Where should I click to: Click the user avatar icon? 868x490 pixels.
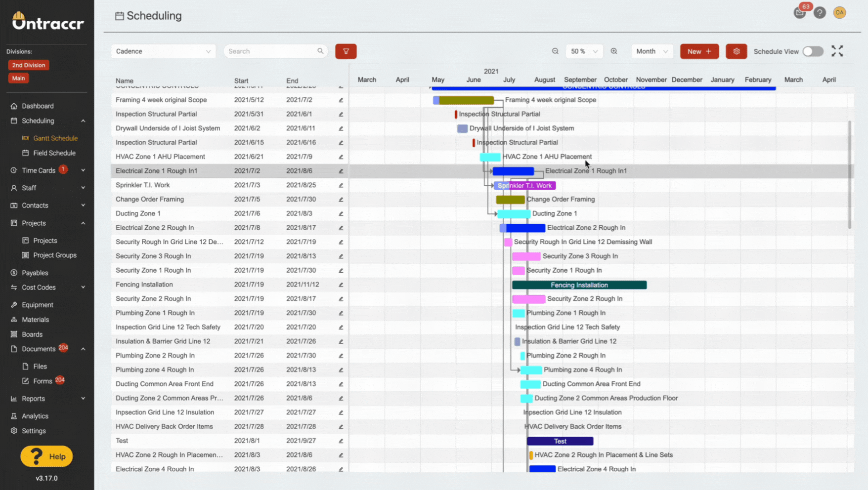839,13
